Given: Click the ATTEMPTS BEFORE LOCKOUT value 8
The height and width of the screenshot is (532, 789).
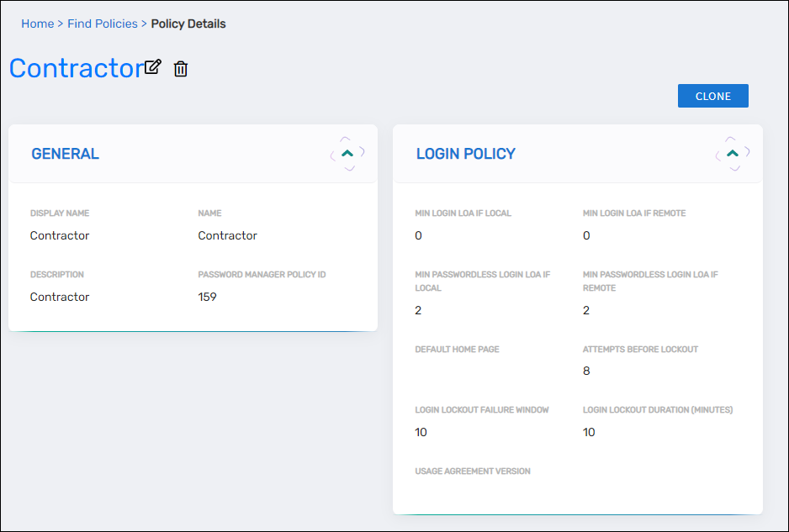Looking at the screenshot, I should [x=586, y=370].
